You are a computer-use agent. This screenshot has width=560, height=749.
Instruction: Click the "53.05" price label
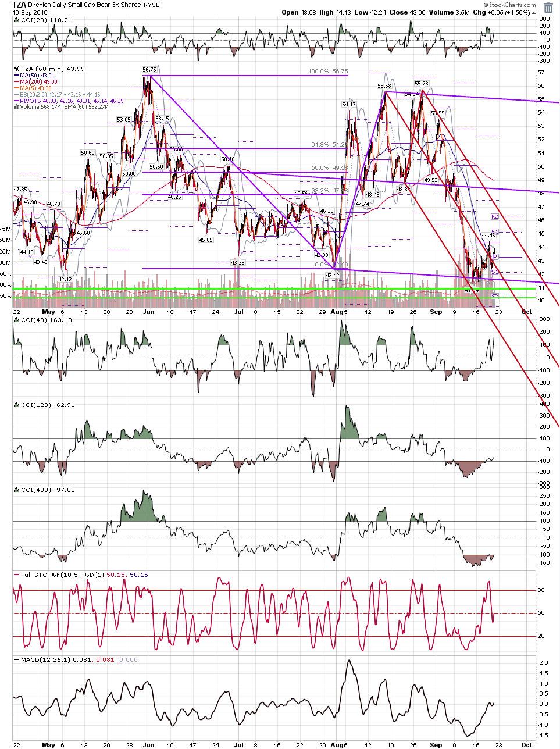point(124,120)
